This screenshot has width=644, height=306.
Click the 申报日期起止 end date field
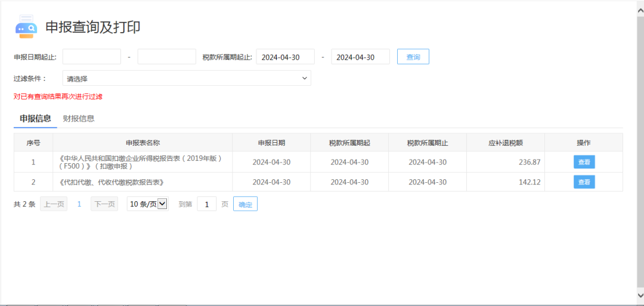click(167, 57)
